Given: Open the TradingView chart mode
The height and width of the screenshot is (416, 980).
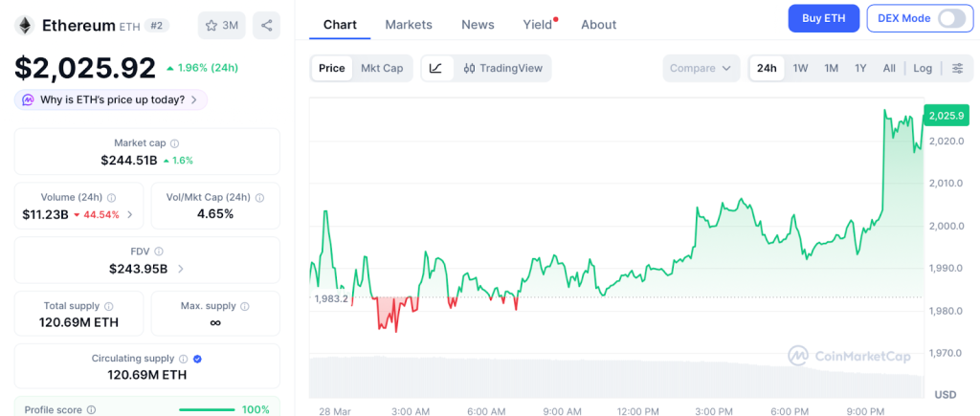Looking at the screenshot, I should (x=502, y=68).
